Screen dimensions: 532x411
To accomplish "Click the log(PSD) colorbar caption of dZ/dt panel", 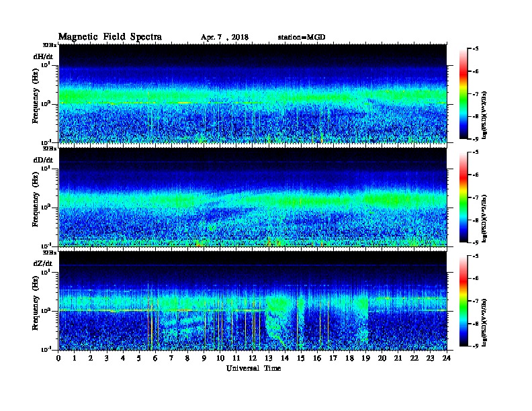I will point(484,322).
